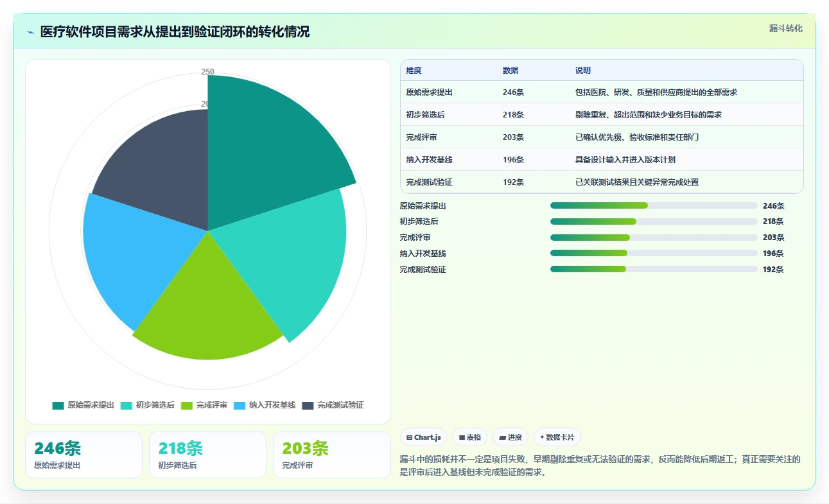Click the page title 医疗软件项目需求 heading
This screenshot has height=504, width=829.
click(175, 32)
